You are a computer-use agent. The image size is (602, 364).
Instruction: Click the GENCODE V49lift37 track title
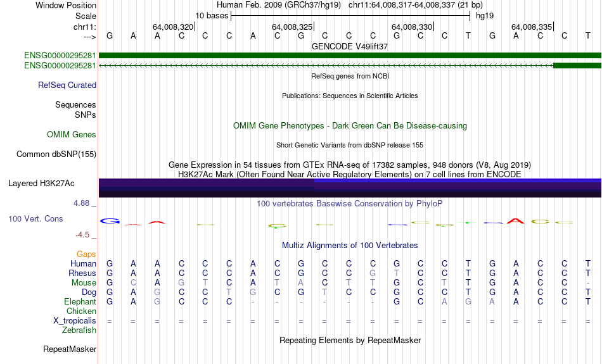[350, 46]
